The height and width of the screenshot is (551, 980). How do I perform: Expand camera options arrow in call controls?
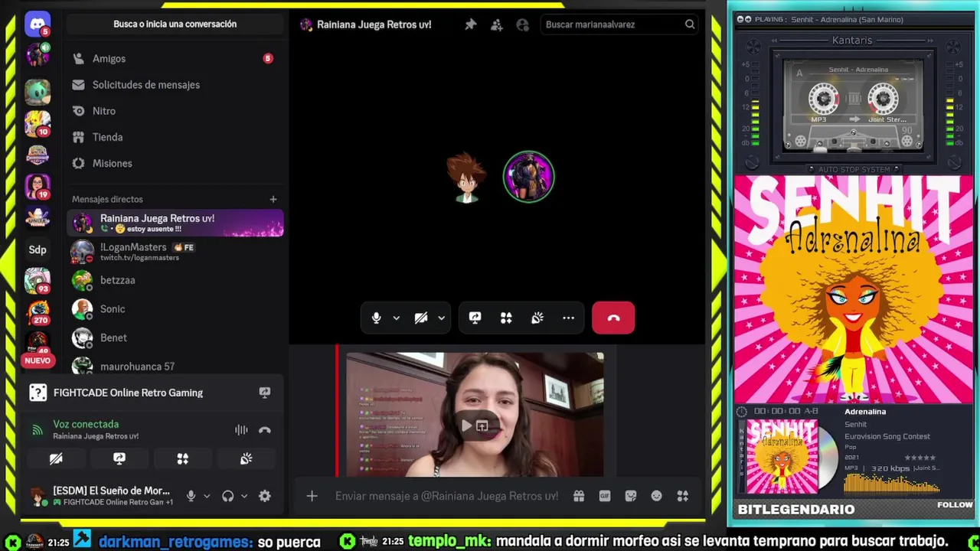(x=441, y=318)
